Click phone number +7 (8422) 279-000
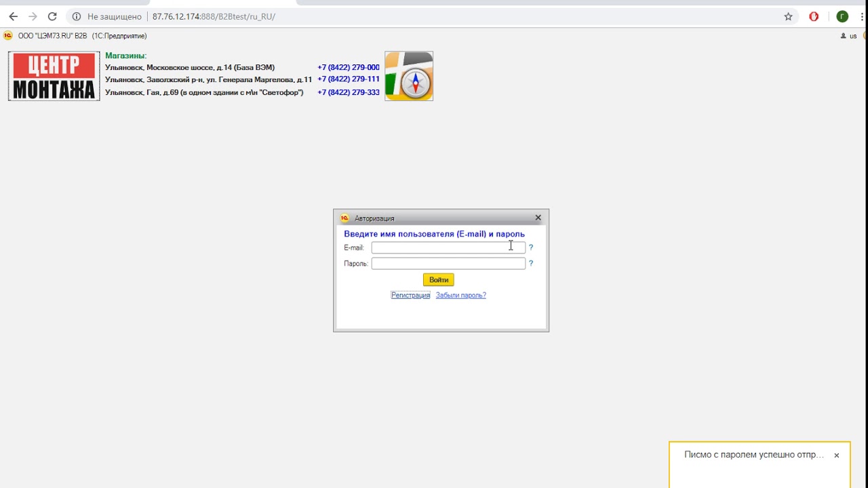This screenshot has width=868, height=488. (349, 67)
